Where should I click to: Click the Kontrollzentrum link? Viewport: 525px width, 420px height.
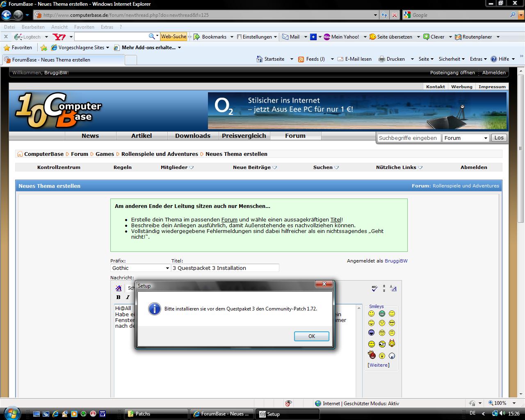[59, 167]
